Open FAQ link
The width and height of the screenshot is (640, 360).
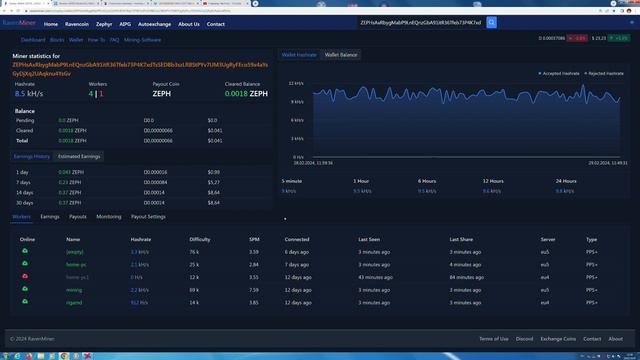[115, 40]
